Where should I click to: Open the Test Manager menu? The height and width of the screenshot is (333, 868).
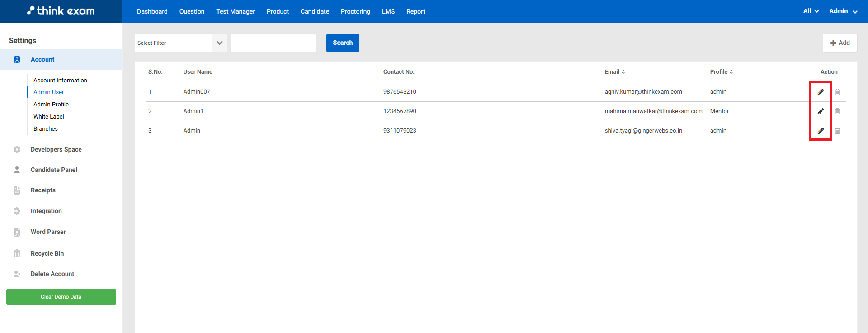coord(236,11)
